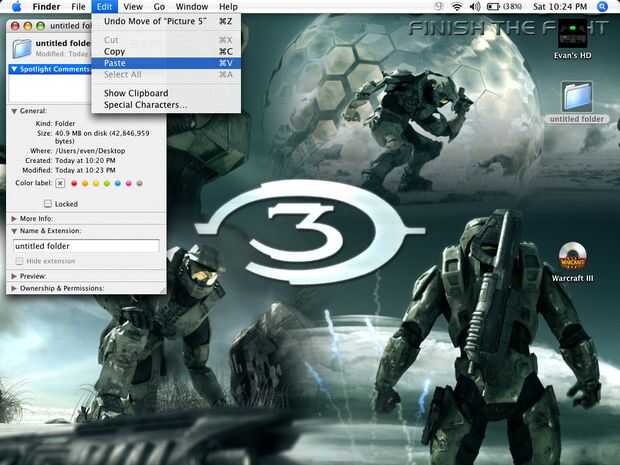The width and height of the screenshot is (620, 465).
Task: Apply the yellow color label
Action: coord(96,183)
